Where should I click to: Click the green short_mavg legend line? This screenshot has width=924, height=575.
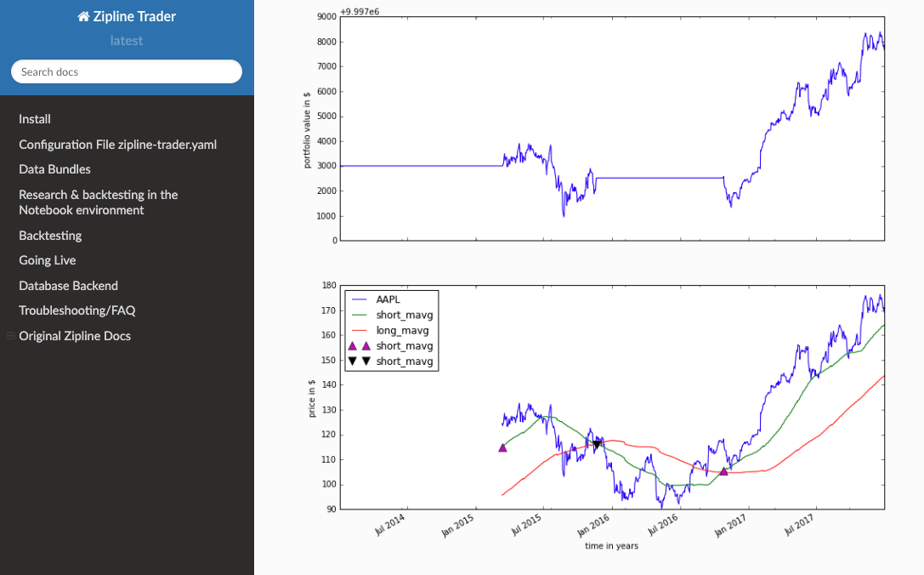coord(359,315)
